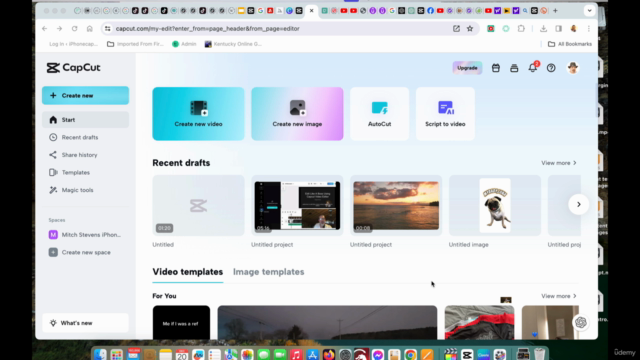Open the calendar icon in header

496,68
